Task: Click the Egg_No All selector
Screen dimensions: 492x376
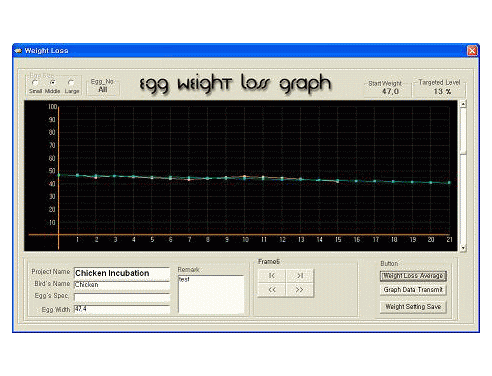Action: point(103,89)
